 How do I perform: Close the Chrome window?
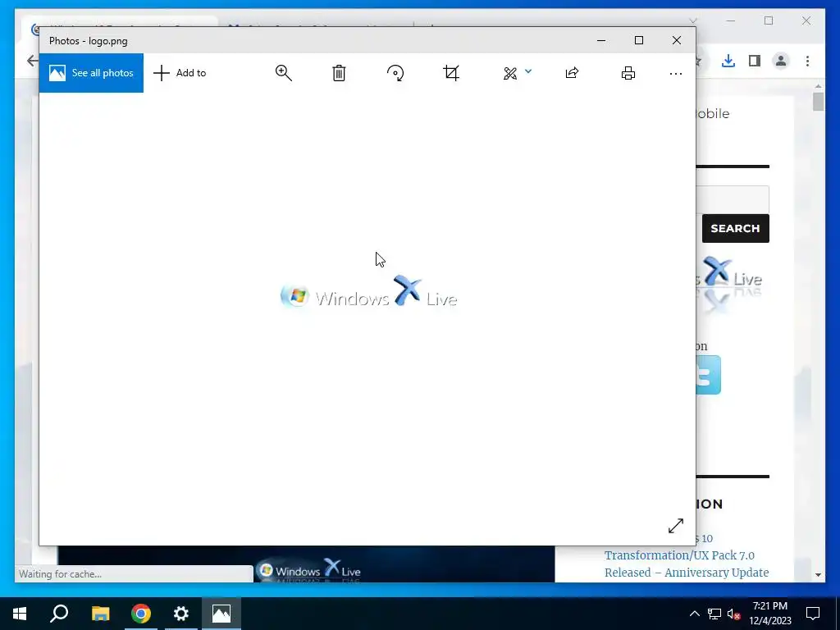(806, 21)
